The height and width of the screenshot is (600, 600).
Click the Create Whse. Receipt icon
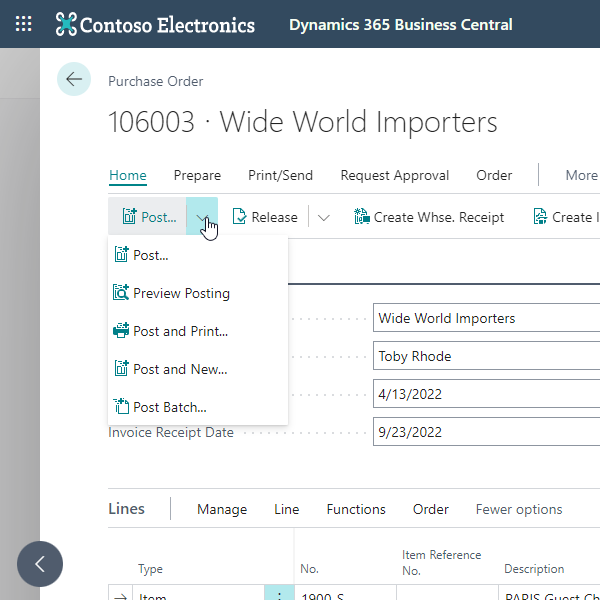pos(362,217)
